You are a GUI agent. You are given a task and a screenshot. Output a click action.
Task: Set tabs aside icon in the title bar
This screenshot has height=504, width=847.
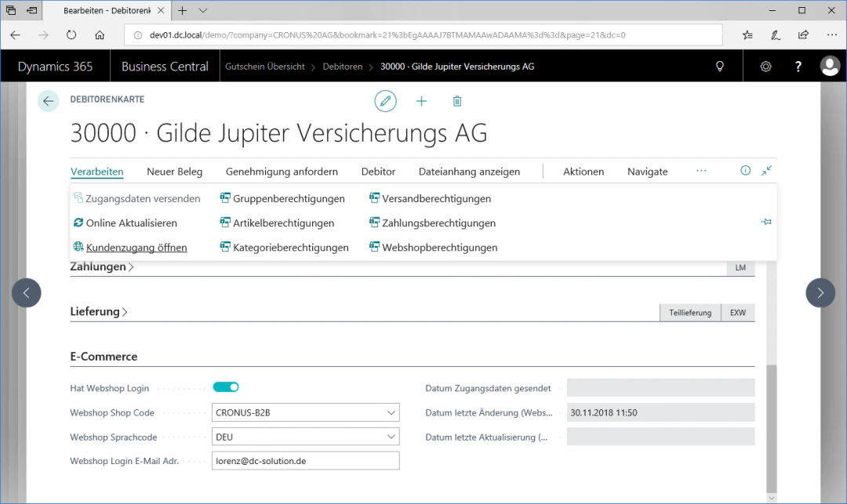tap(32, 10)
